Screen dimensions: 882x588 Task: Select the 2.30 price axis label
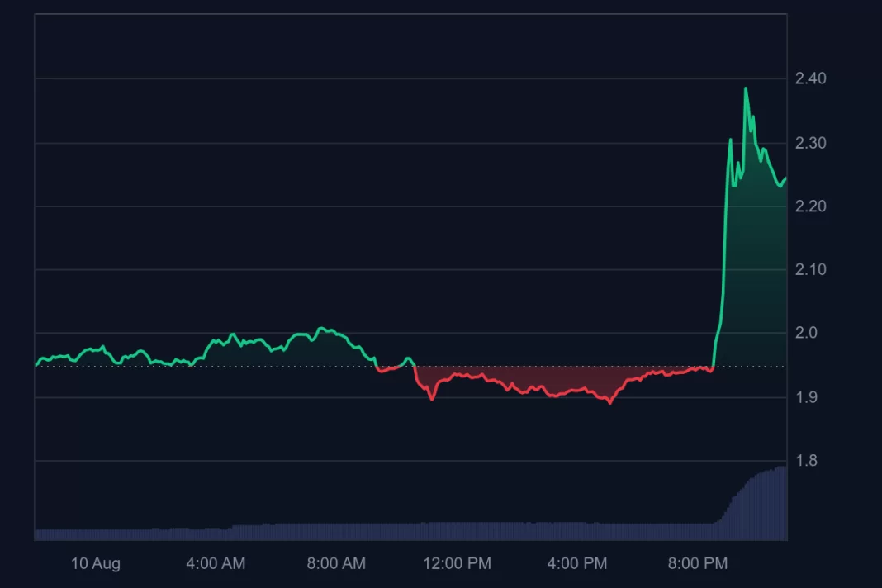(810, 143)
